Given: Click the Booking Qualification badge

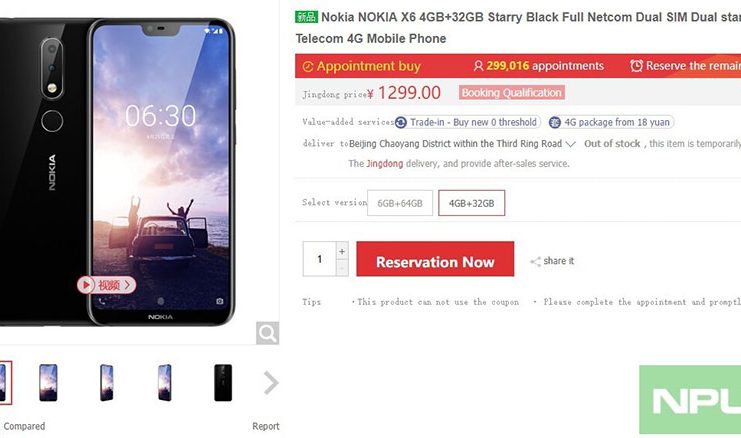Looking at the screenshot, I should tap(511, 93).
